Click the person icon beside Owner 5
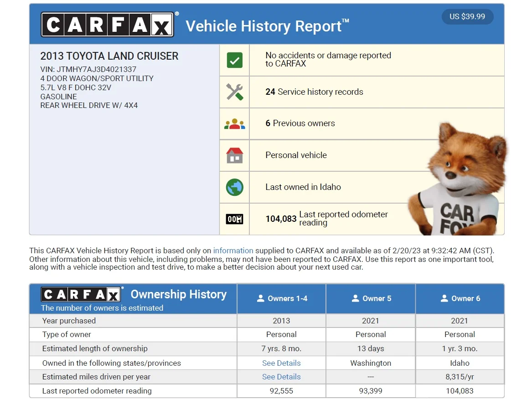 coord(355,298)
